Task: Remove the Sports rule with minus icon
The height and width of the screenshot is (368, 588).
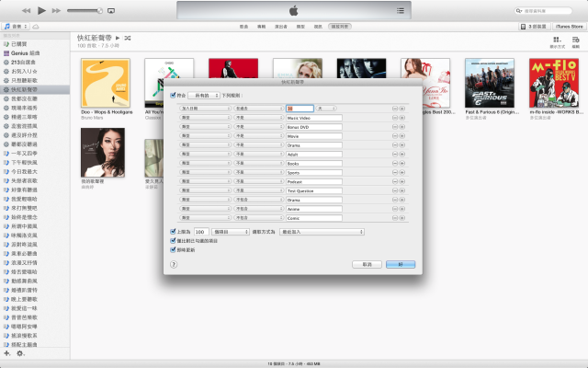Action: 395,172
